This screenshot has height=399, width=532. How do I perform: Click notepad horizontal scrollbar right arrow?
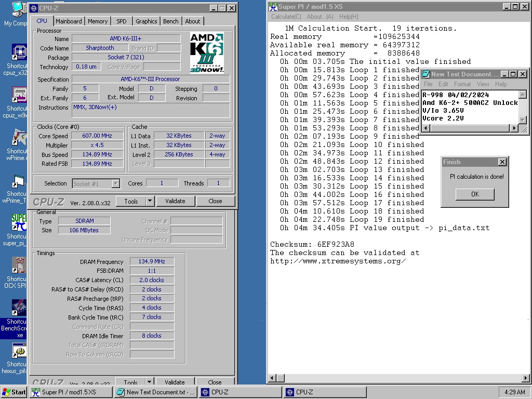coord(514,128)
